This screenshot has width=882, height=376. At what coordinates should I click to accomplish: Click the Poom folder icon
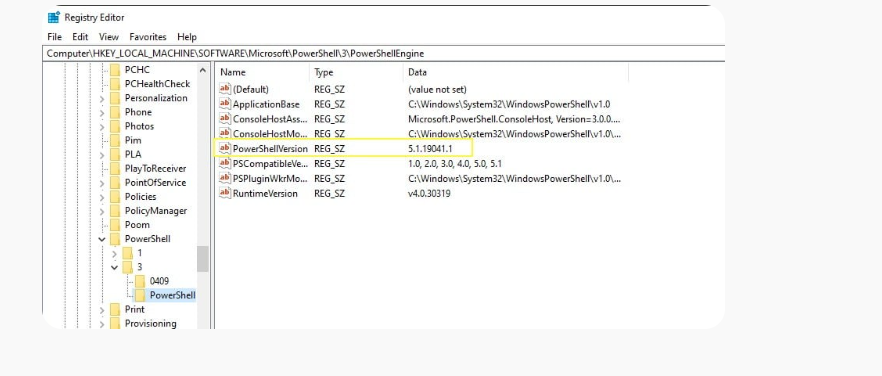point(115,225)
